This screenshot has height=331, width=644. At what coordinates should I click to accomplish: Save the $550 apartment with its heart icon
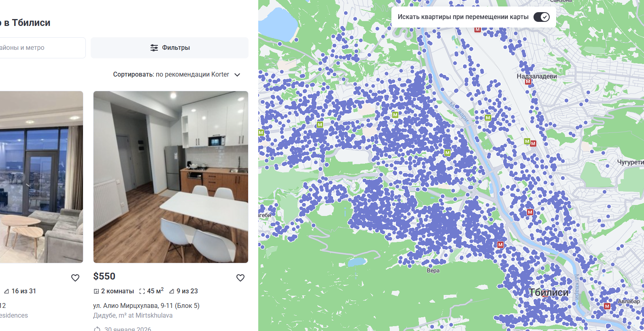(240, 278)
